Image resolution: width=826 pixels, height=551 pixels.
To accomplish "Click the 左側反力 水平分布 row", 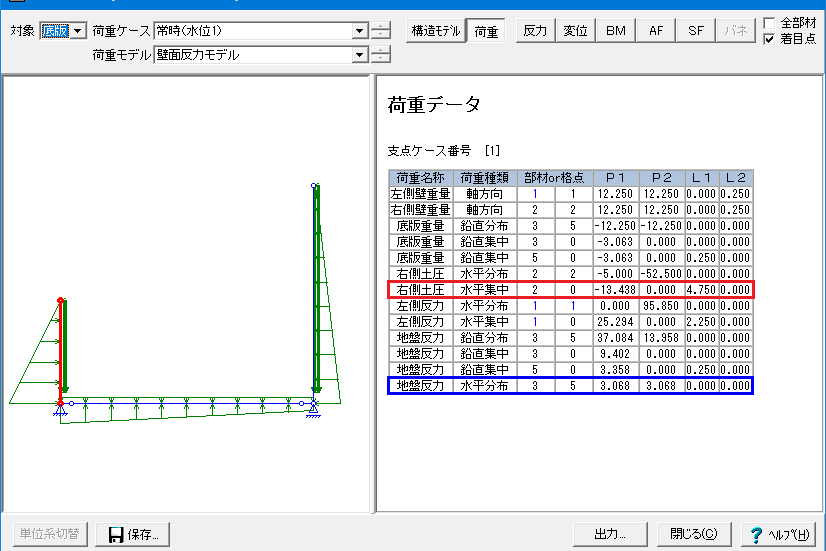I will click(571, 306).
